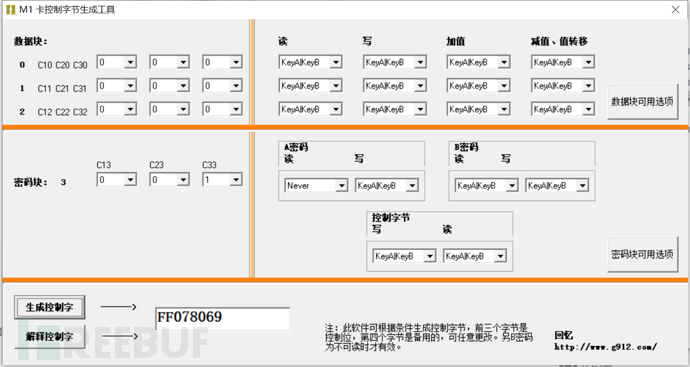Expand the 减值、值转移 dropdown for data block 1
The image size is (690, 367).
(x=563, y=85)
